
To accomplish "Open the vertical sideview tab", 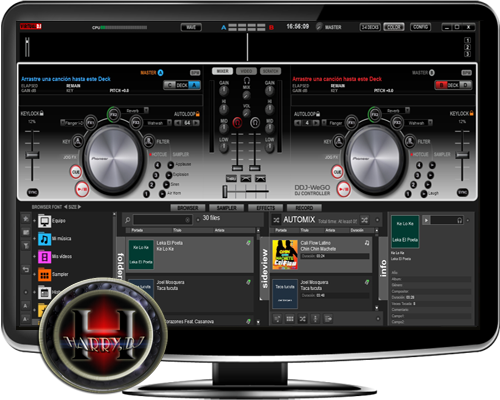I will pos(265,268).
